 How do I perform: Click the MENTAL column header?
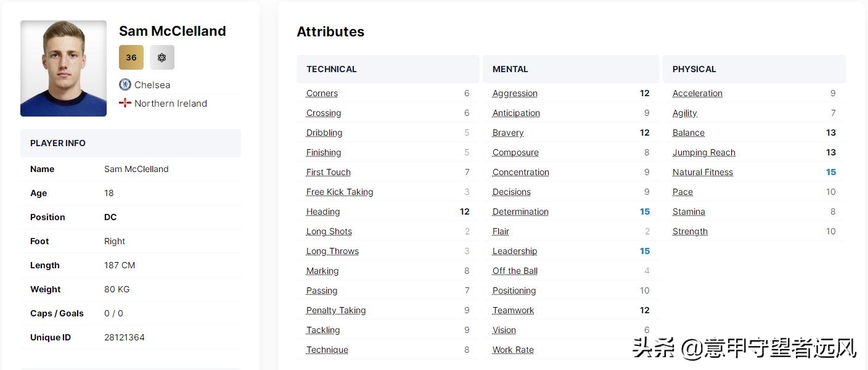[510, 69]
